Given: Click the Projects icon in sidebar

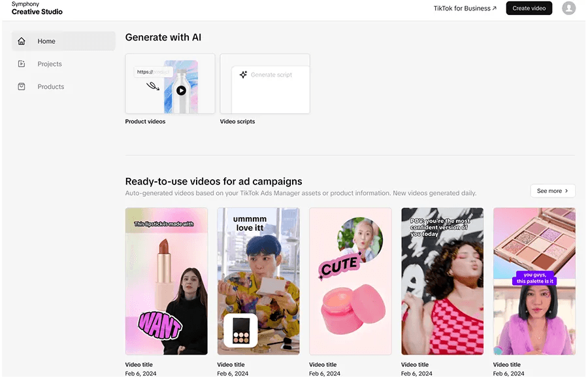Looking at the screenshot, I should coord(22,64).
